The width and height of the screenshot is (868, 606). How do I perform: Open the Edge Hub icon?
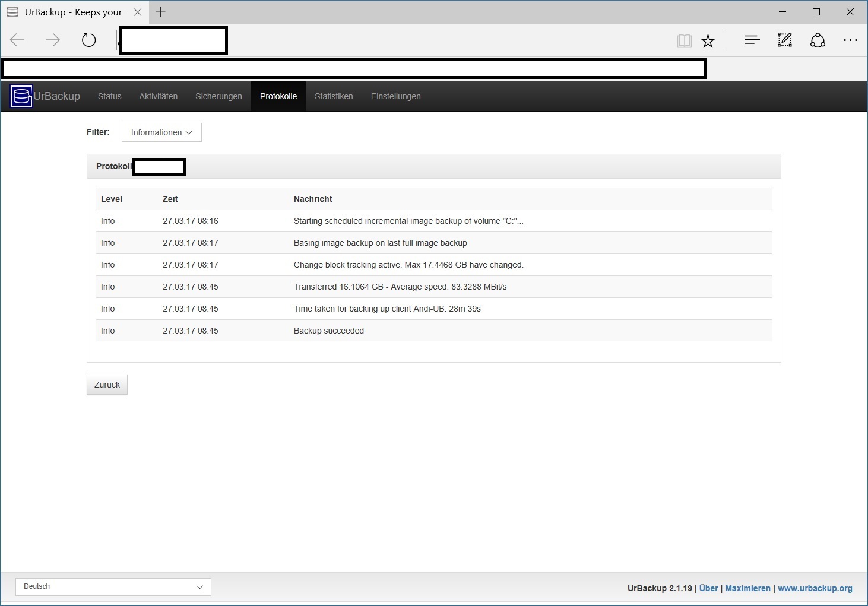coord(752,40)
